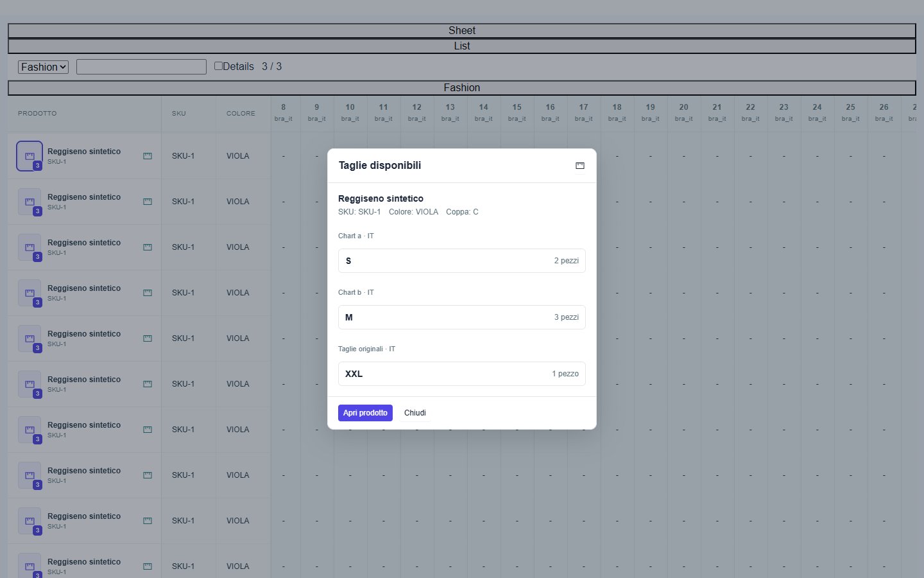Close the dialog with Chiudi
Viewport: 924px width, 578px height.
click(415, 413)
